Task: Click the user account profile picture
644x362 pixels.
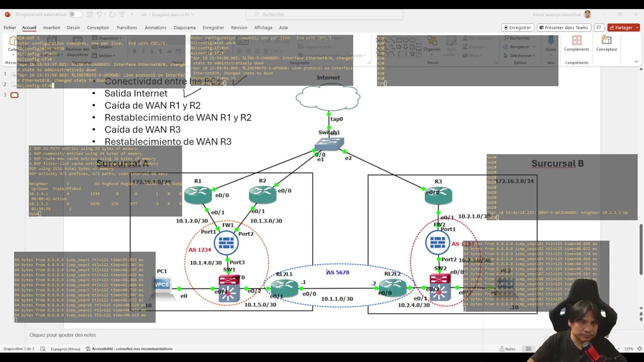Action: (x=587, y=15)
